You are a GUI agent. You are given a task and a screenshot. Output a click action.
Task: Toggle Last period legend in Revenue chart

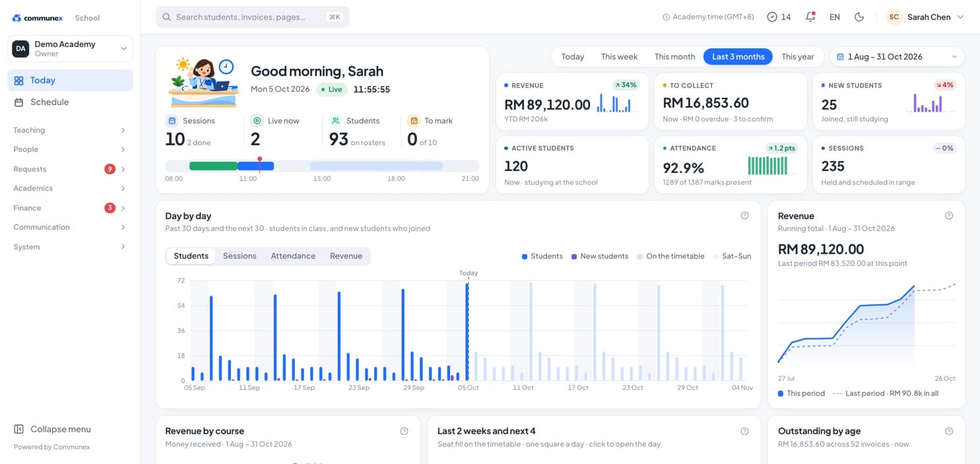(x=886, y=393)
